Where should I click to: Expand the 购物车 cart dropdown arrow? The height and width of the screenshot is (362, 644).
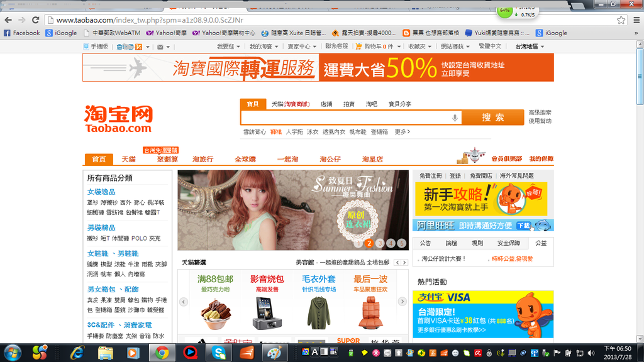click(399, 47)
